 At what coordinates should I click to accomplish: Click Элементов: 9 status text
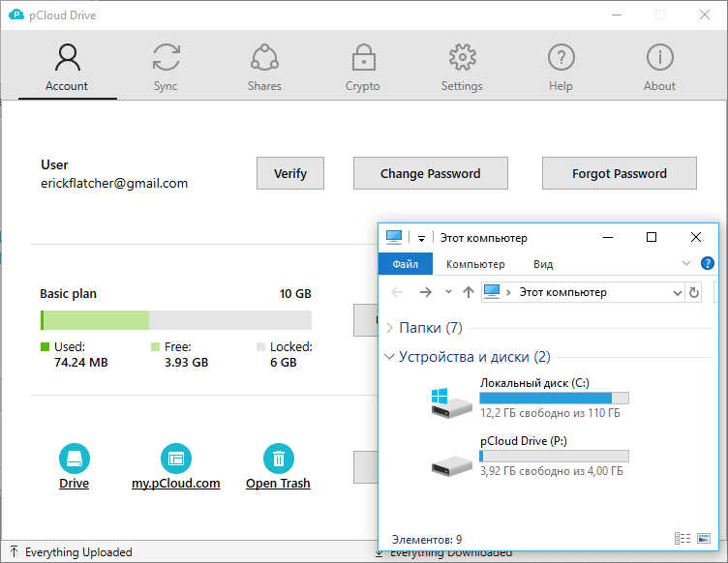[x=427, y=540]
